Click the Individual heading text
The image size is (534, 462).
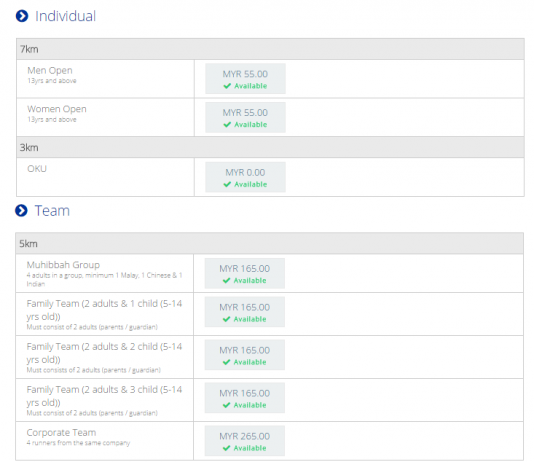point(66,16)
